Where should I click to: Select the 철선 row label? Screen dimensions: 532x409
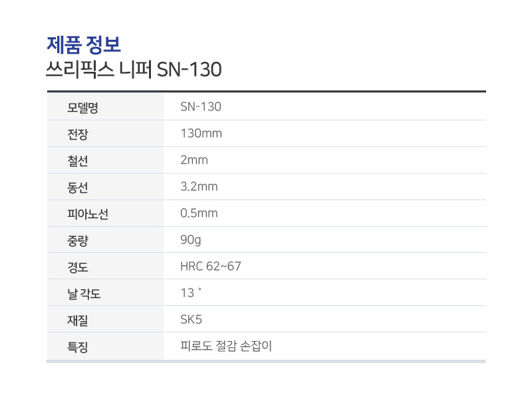point(78,160)
